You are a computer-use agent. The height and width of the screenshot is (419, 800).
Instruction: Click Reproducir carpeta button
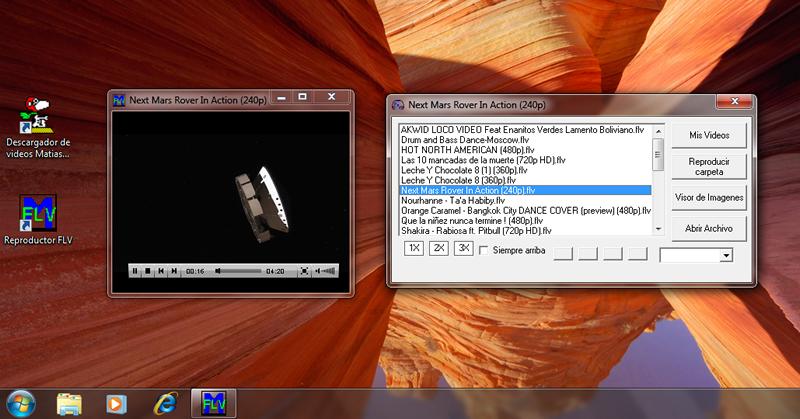coord(709,166)
